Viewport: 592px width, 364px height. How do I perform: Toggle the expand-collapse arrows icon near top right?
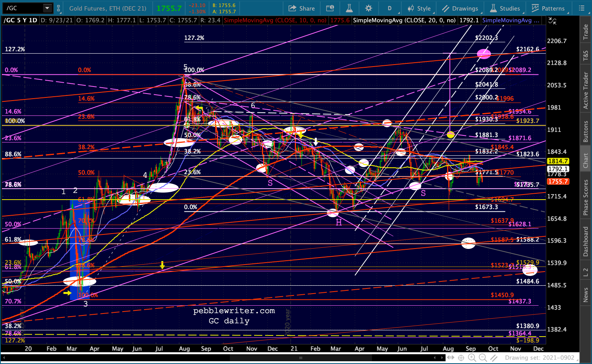(x=552, y=21)
